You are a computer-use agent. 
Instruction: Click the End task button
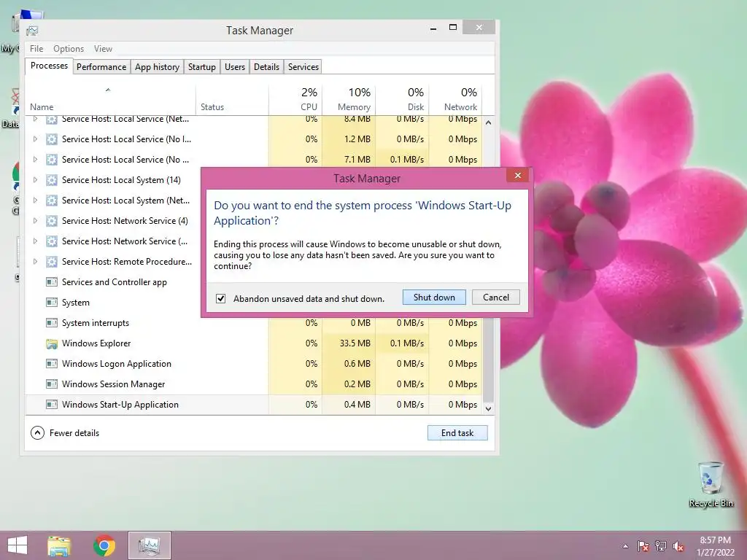pos(457,433)
